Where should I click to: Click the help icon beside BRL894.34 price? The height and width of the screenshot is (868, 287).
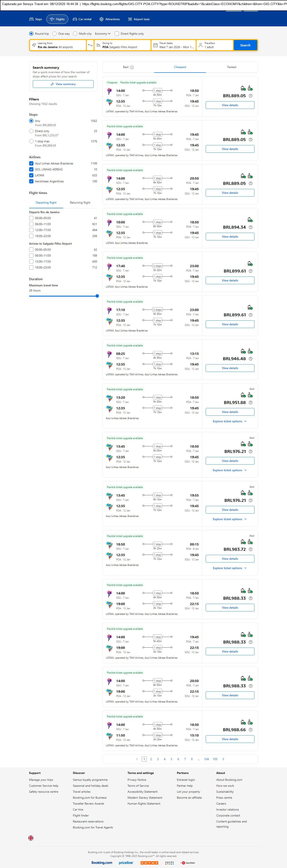[x=250, y=227]
